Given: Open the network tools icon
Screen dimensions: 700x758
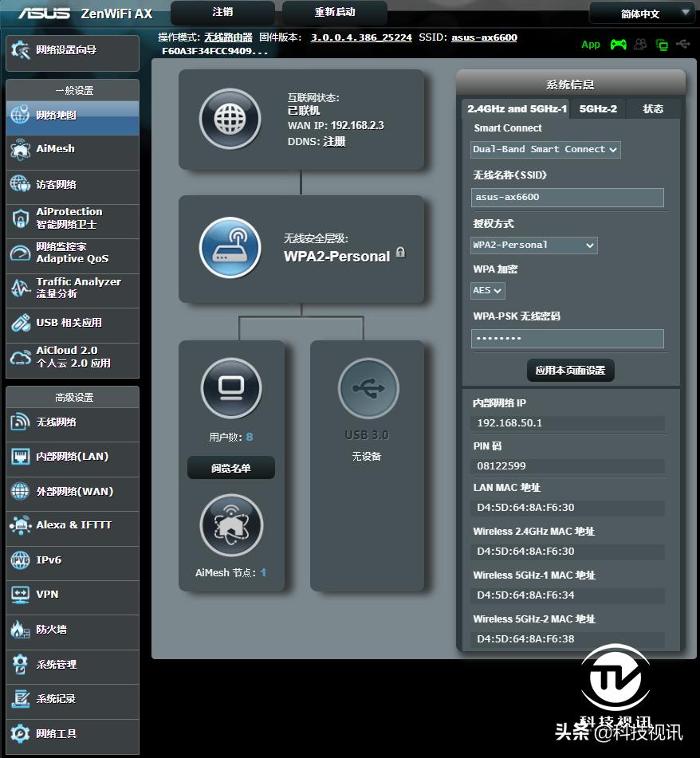Looking at the screenshot, I should 20,734.
